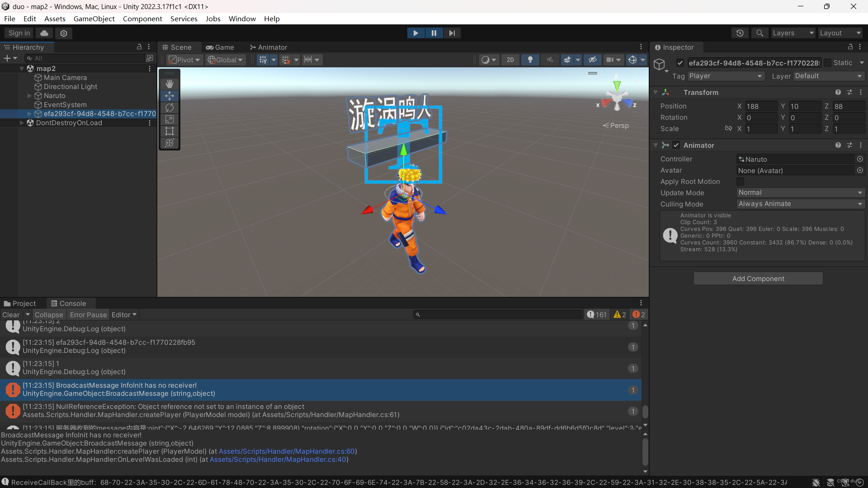Viewport: 868px width, 488px height.
Task: Open Transform component help icon
Action: 838,92
